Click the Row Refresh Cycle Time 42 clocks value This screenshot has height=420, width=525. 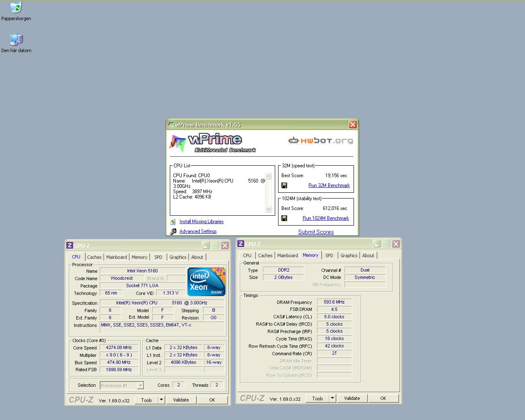pyautogui.click(x=334, y=346)
